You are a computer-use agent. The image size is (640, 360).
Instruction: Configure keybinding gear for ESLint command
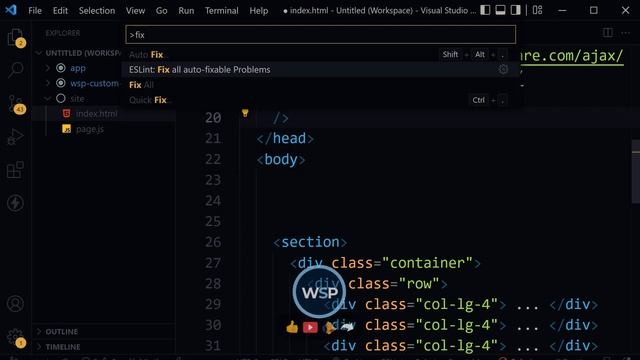pos(503,69)
